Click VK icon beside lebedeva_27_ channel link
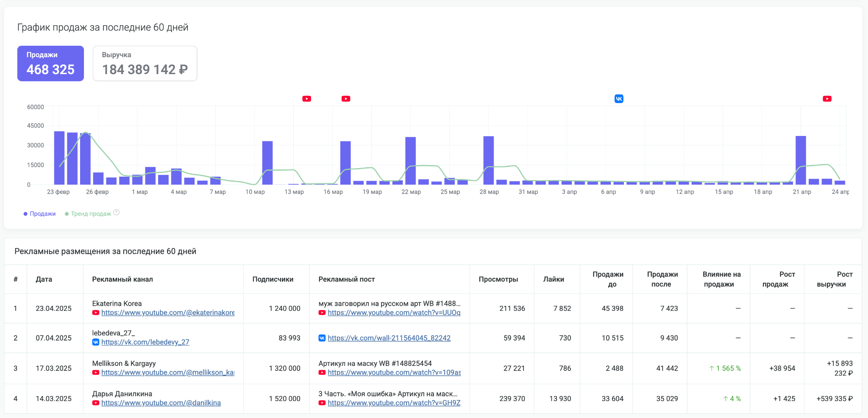Image resolution: width=868 pixels, height=418 pixels. 96,342
